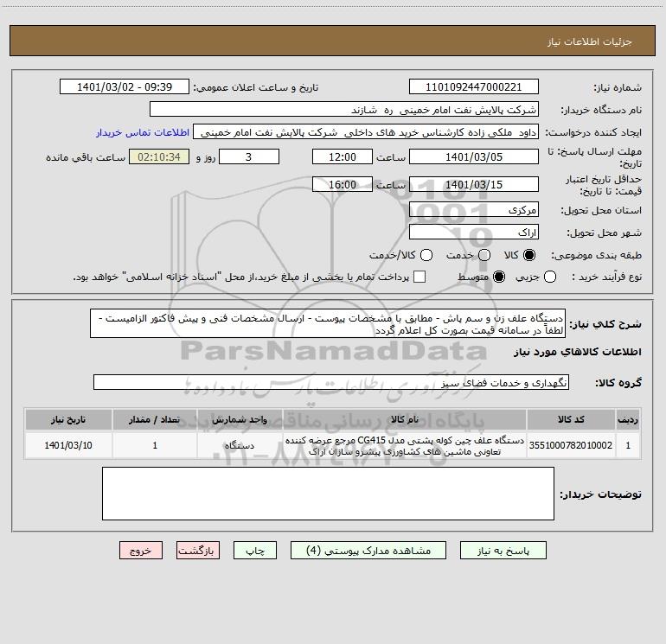The height and width of the screenshot is (644, 666).
Task: Click product code 3551000782010002 cell
Action: [571, 445]
